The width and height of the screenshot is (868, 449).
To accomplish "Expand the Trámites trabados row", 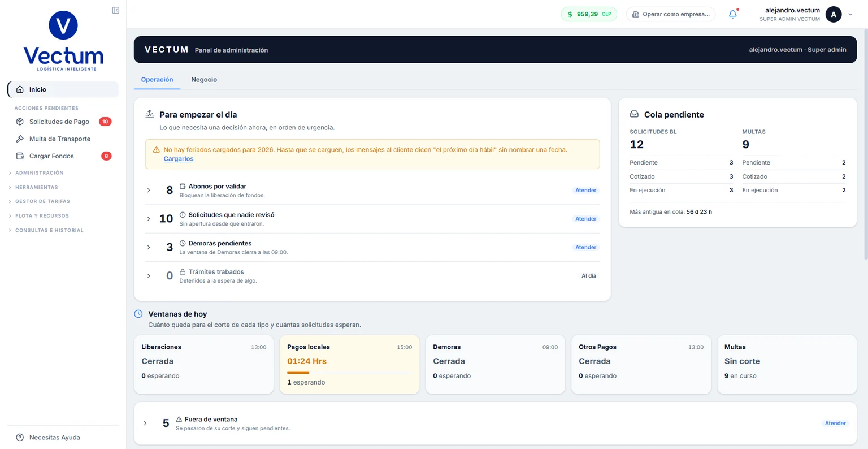I will pyautogui.click(x=149, y=276).
